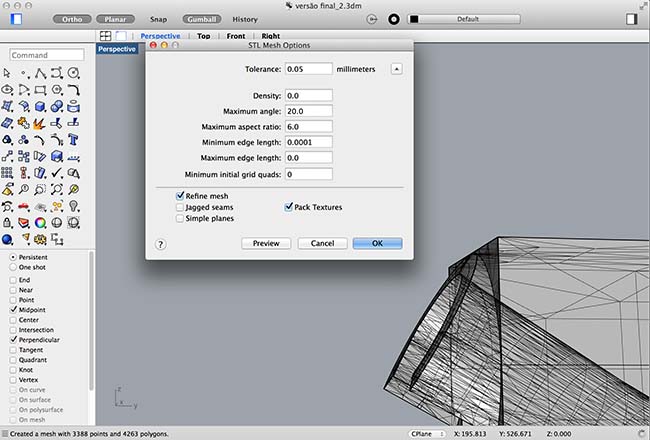Image resolution: width=650 pixels, height=440 pixels.
Task: Open the rectangular Array grid tool
Action: (x=7, y=173)
